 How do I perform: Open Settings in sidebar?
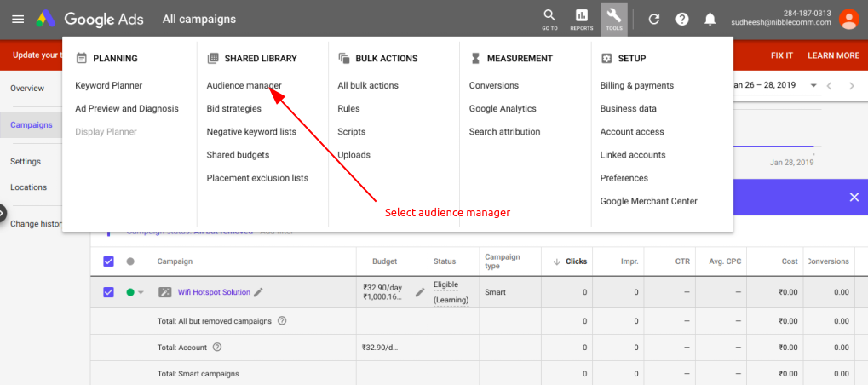[26, 162]
